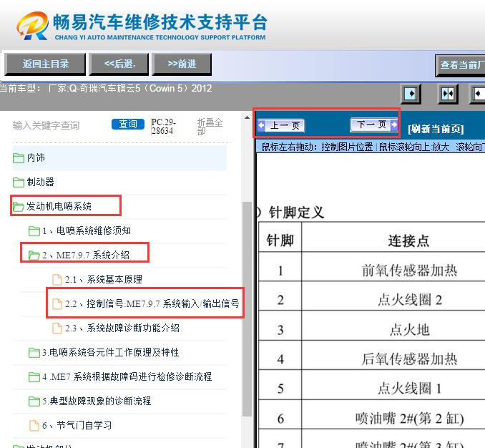Viewport: 485px width, 448px height.
Task: Expand 4.ME7系统根据故障码进行检修诊断流程 folder
Action: coord(119,376)
